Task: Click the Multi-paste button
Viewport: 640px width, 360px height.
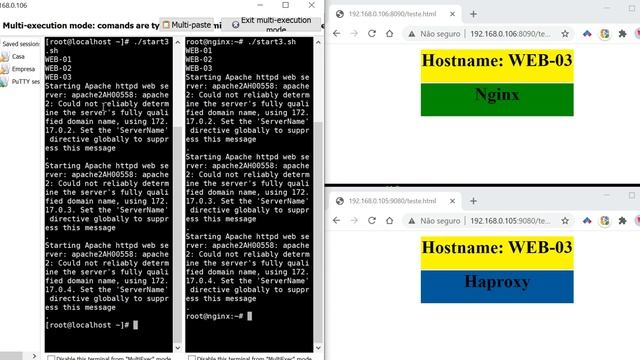Action: tap(187, 25)
